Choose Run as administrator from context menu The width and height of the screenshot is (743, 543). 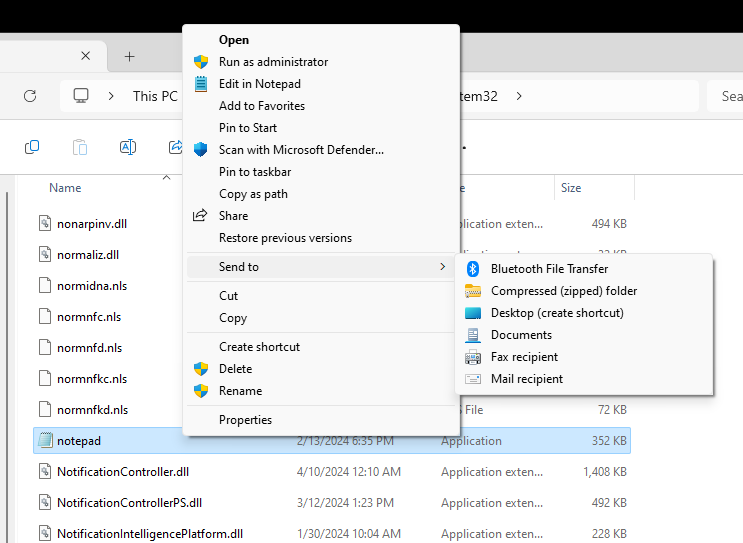point(273,62)
